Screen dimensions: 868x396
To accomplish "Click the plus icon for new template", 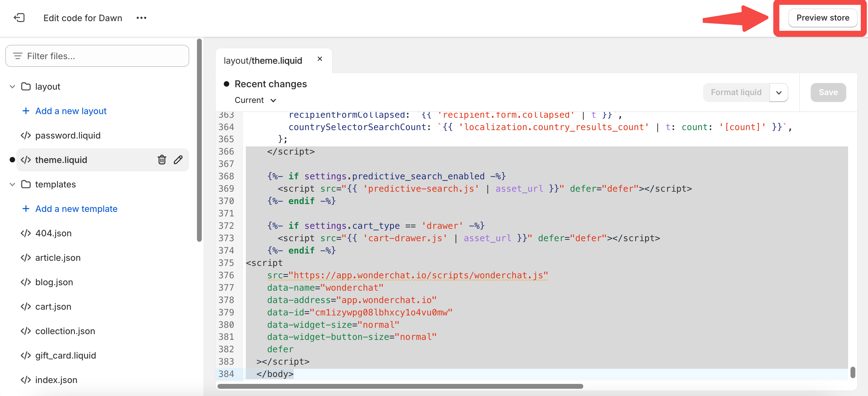I will (26, 209).
